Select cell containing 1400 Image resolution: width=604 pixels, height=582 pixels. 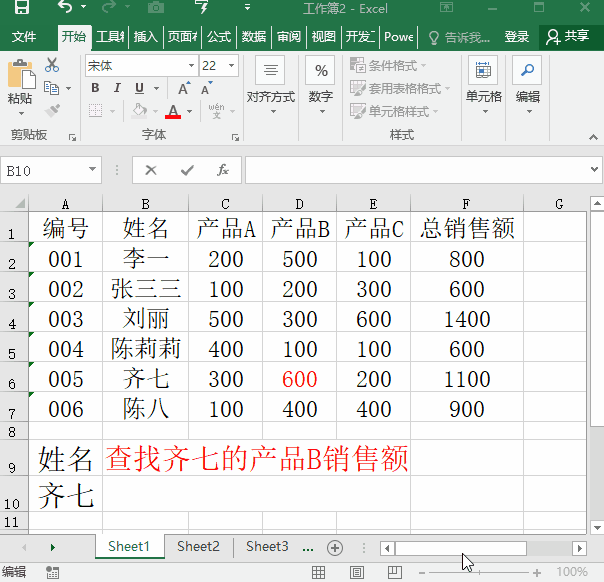click(467, 317)
